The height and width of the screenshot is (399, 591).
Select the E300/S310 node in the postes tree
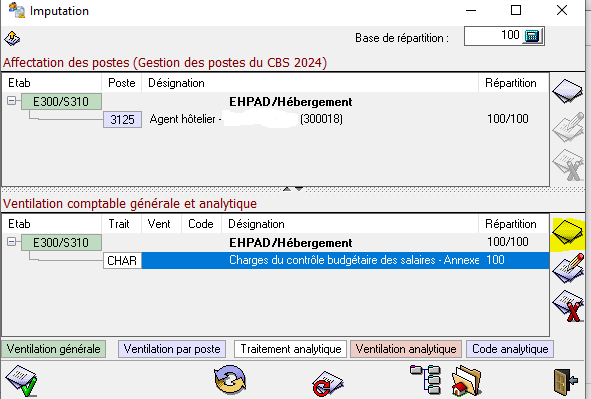[x=61, y=102]
